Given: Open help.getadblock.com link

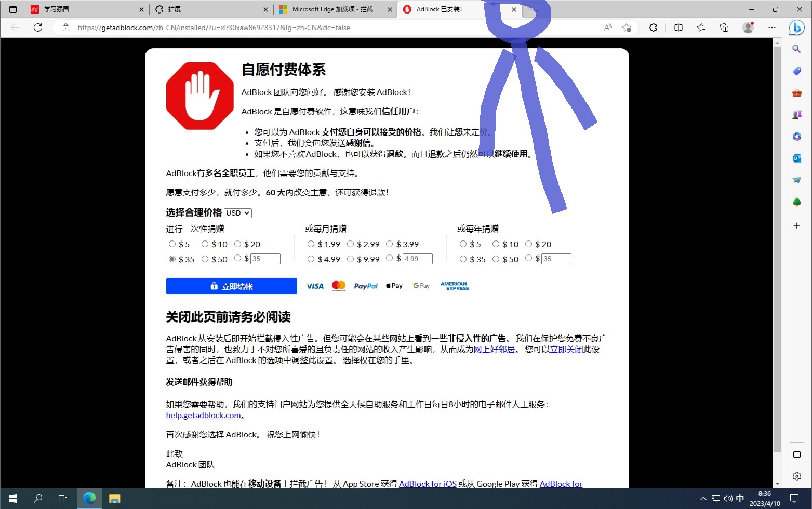Looking at the screenshot, I should point(203,415).
